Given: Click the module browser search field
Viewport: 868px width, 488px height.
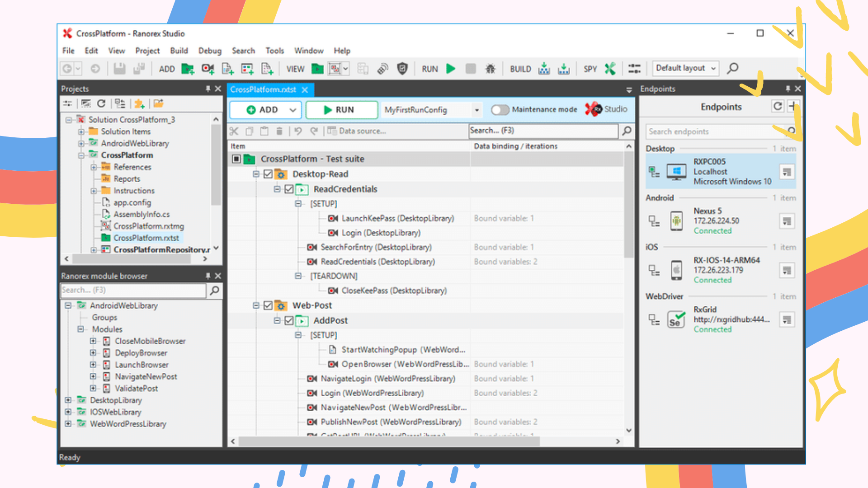Looking at the screenshot, I should 133,290.
